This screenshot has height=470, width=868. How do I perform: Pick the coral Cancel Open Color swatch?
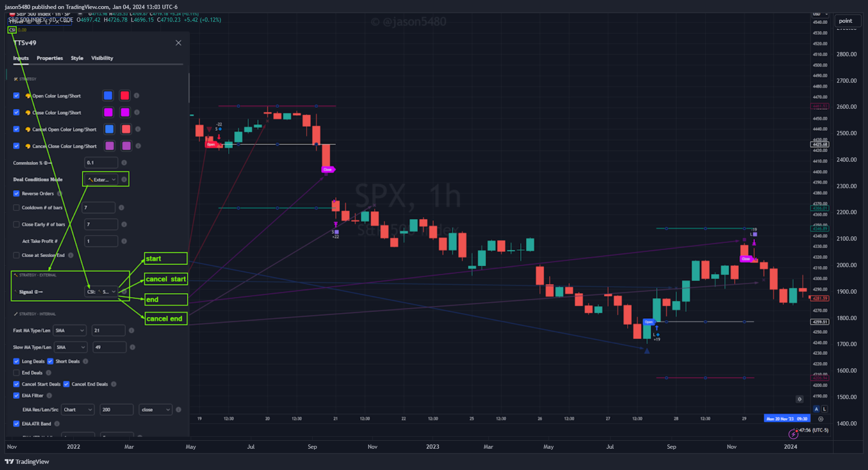point(126,129)
